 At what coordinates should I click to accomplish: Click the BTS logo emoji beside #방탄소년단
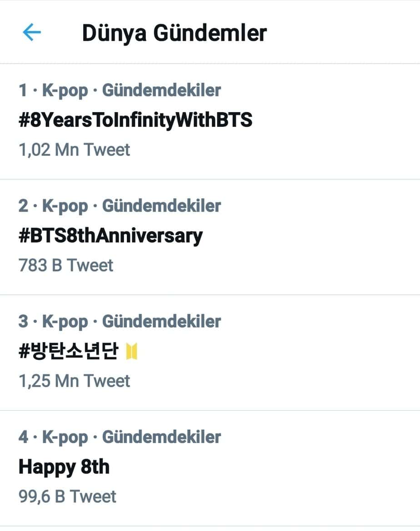(x=132, y=352)
